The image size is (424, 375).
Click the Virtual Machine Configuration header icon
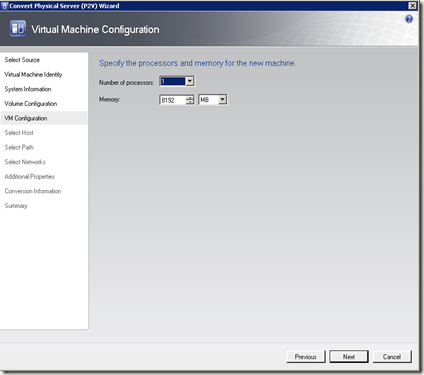point(18,29)
